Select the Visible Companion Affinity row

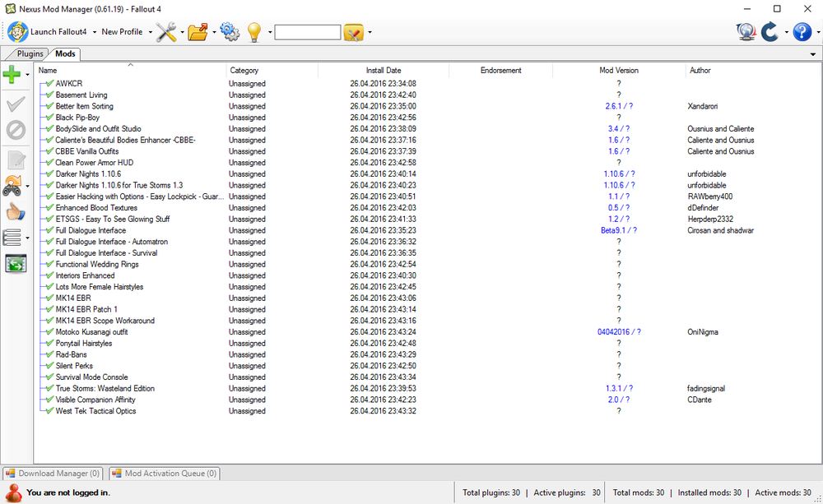pos(428,400)
